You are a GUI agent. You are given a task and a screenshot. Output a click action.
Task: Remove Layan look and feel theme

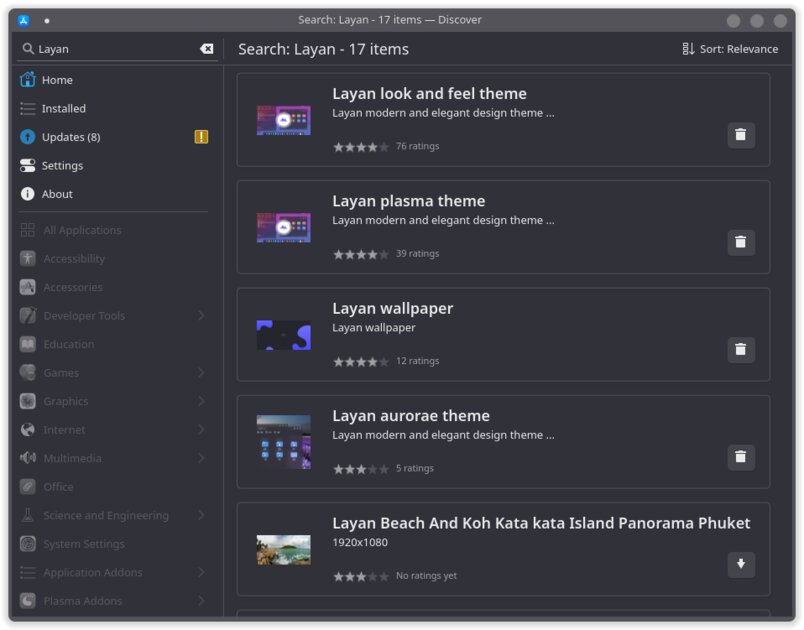tap(741, 134)
